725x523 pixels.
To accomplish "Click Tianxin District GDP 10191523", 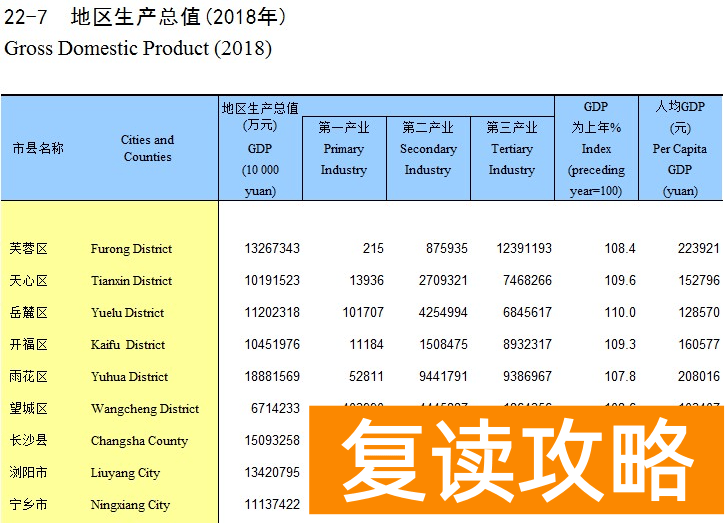I will 272,281.
